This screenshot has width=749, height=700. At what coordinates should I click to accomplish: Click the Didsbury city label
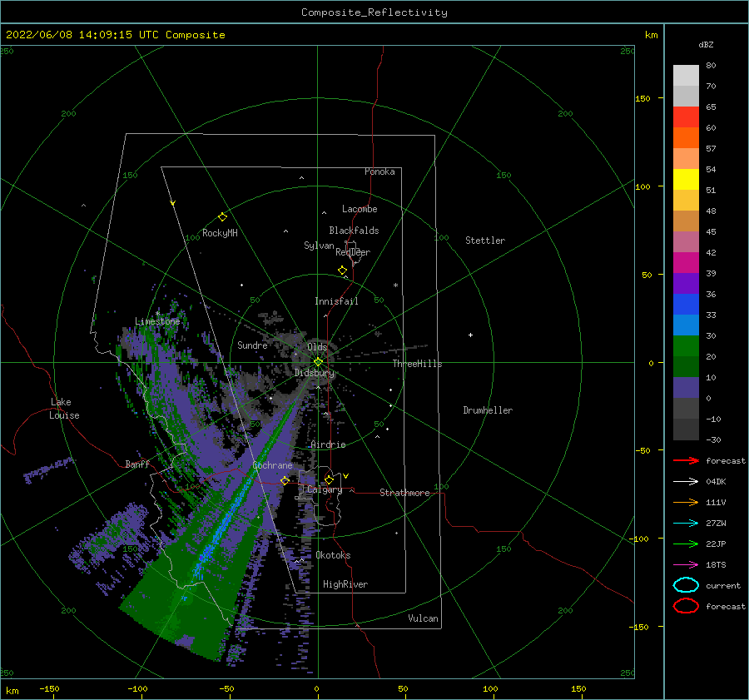pos(315,373)
